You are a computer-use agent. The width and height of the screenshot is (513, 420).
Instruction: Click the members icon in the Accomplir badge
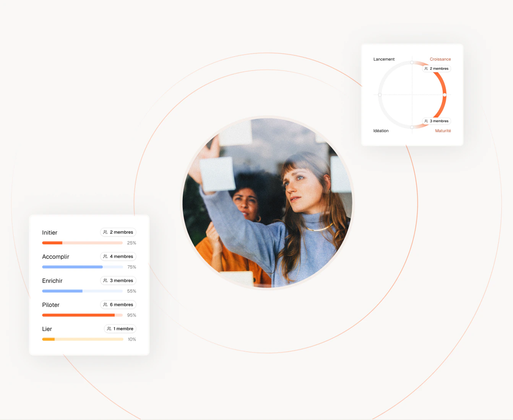pos(106,257)
